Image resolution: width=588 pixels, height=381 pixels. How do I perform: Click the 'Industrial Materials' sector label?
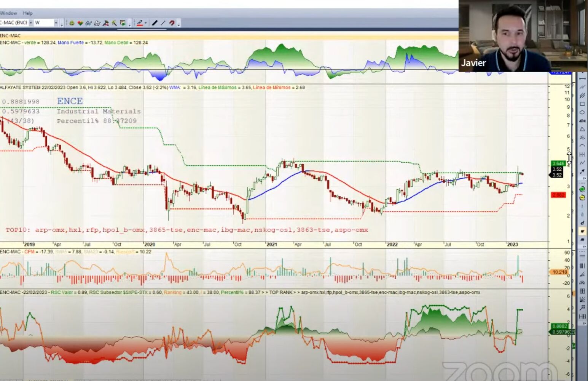99,111
